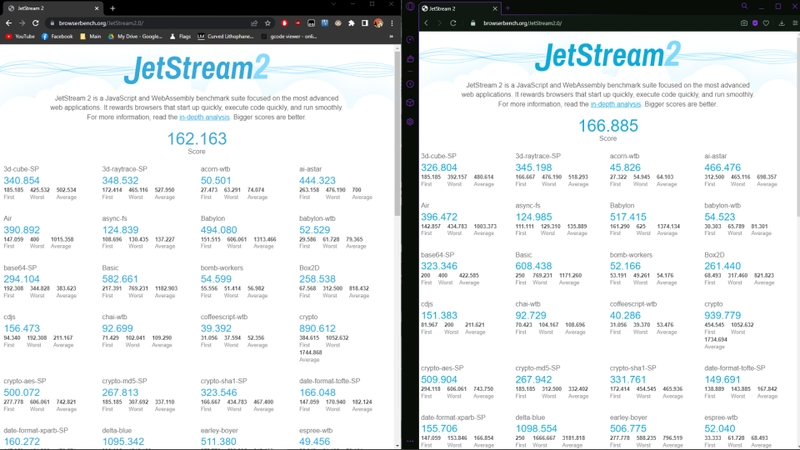800x450 pixels.
Task: Click the crypto result 890.612 in Chrome
Action: pos(317,329)
